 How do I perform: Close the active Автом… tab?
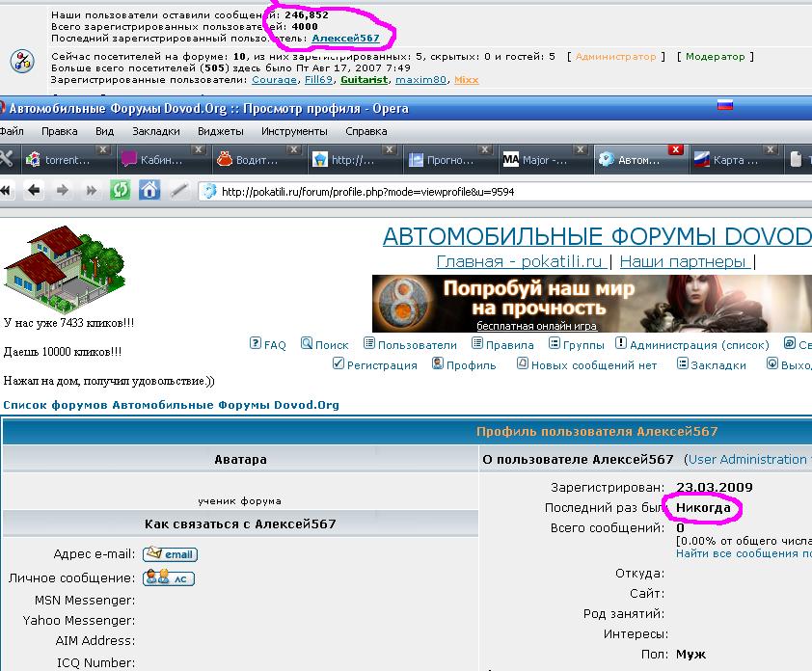(x=676, y=150)
